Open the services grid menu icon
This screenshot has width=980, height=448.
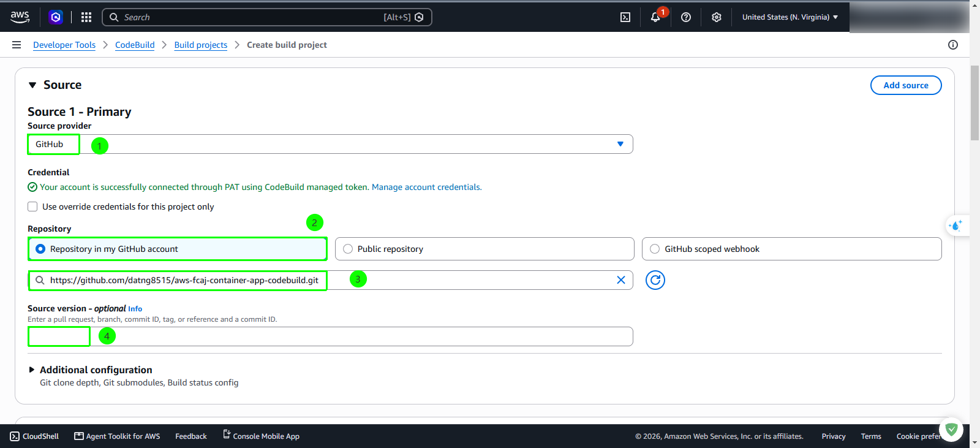[x=86, y=17]
